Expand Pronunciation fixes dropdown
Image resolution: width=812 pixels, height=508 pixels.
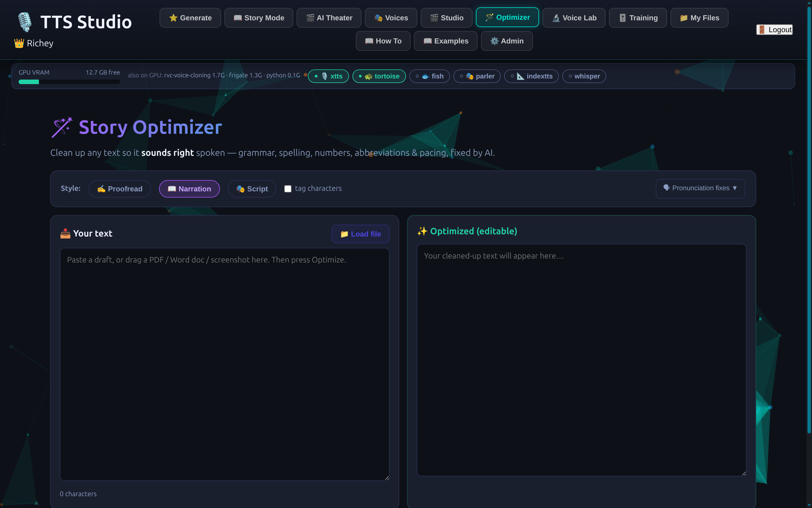pos(700,189)
